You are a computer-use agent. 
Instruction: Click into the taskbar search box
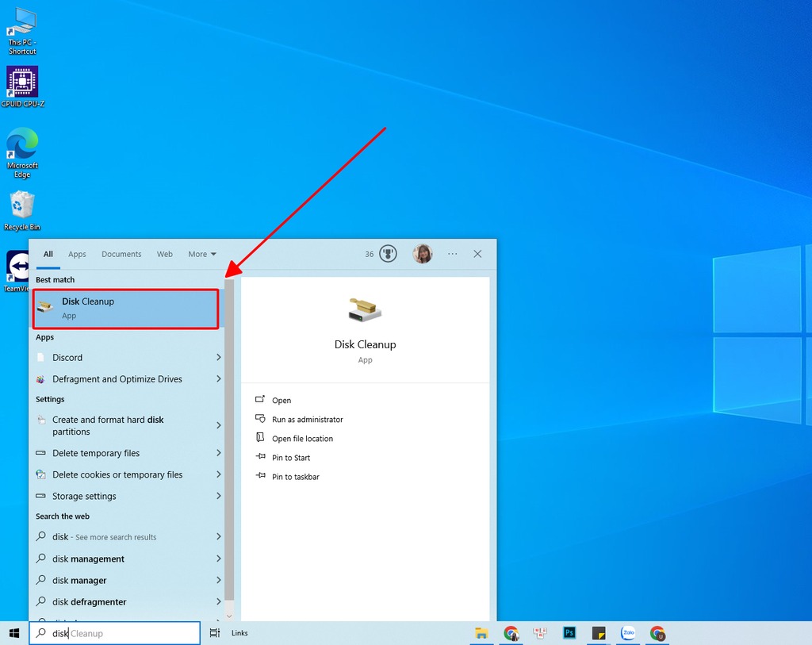tap(114, 633)
